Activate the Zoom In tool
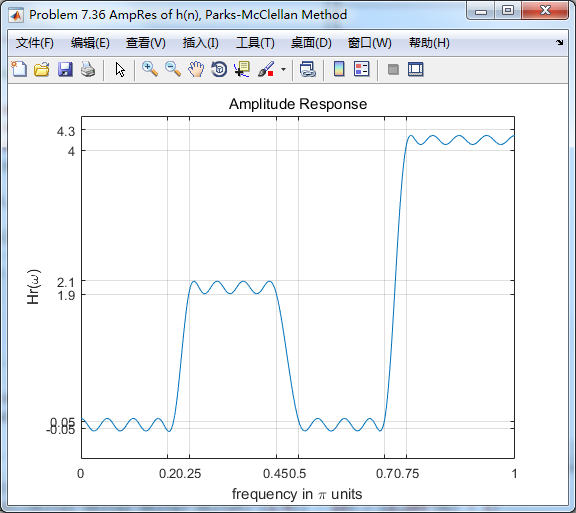 [150, 69]
